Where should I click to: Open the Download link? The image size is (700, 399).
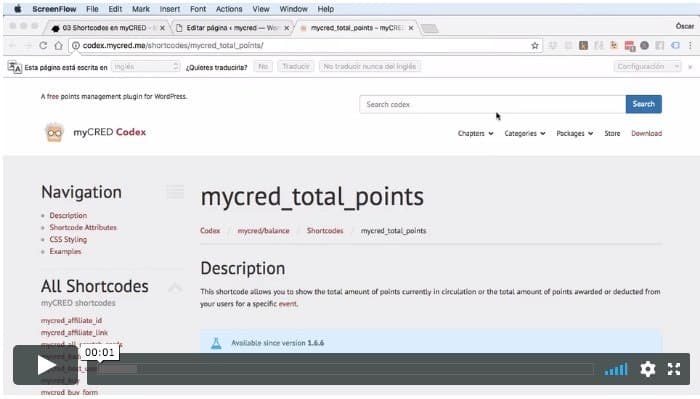point(646,133)
